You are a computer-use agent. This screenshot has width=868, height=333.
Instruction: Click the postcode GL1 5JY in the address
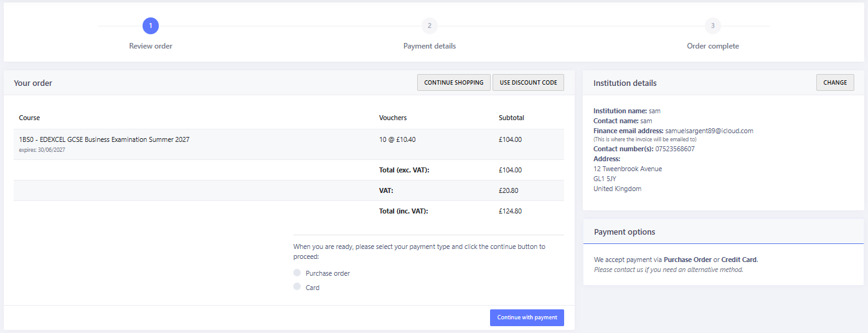pyautogui.click(x=605, y=179)
